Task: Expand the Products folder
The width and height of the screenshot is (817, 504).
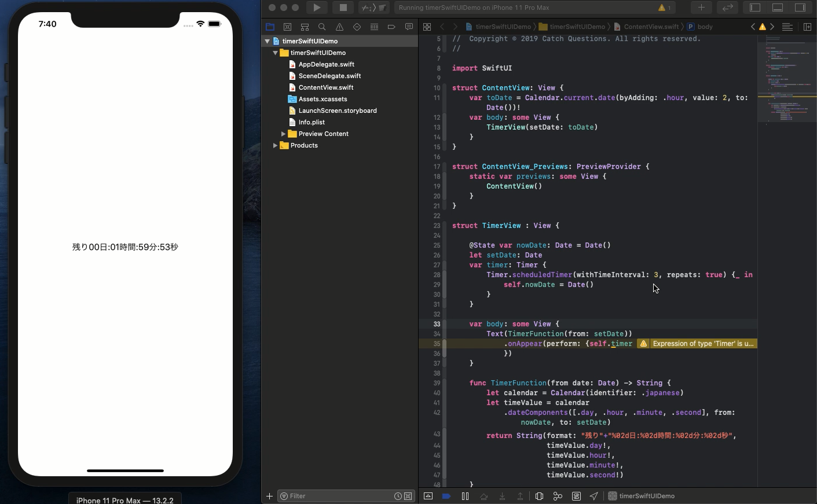Action: pyautogui.click(x=275, y=145)
